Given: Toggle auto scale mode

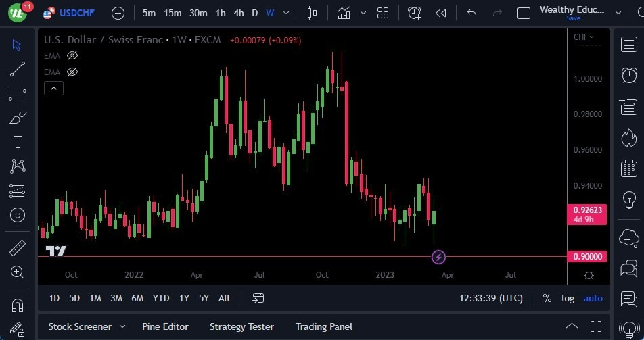Looking at the screenshot, I should coord(593,299).
